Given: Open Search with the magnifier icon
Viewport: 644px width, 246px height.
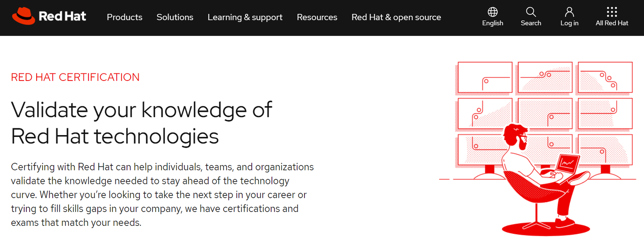Looking at the screenshot, I should [531, 12].
